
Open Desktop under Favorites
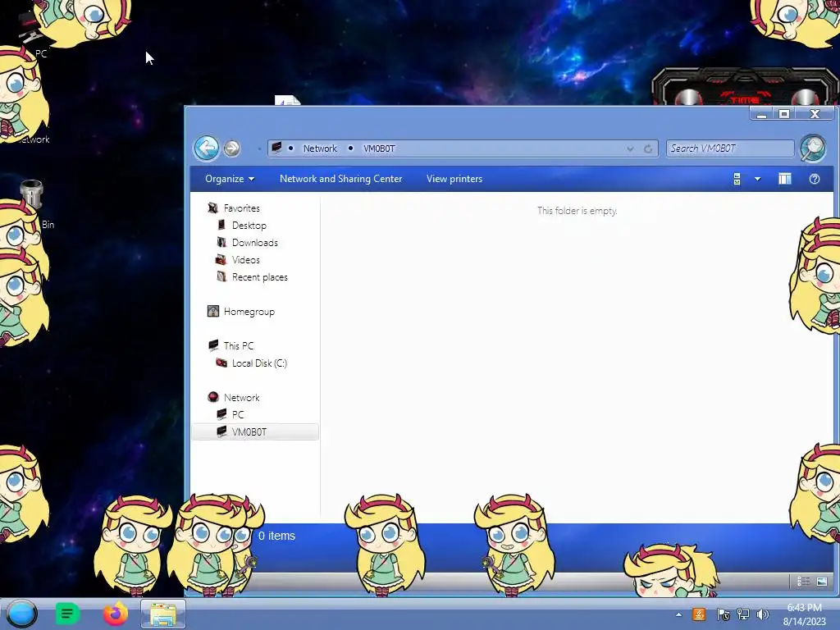(249, 226)
